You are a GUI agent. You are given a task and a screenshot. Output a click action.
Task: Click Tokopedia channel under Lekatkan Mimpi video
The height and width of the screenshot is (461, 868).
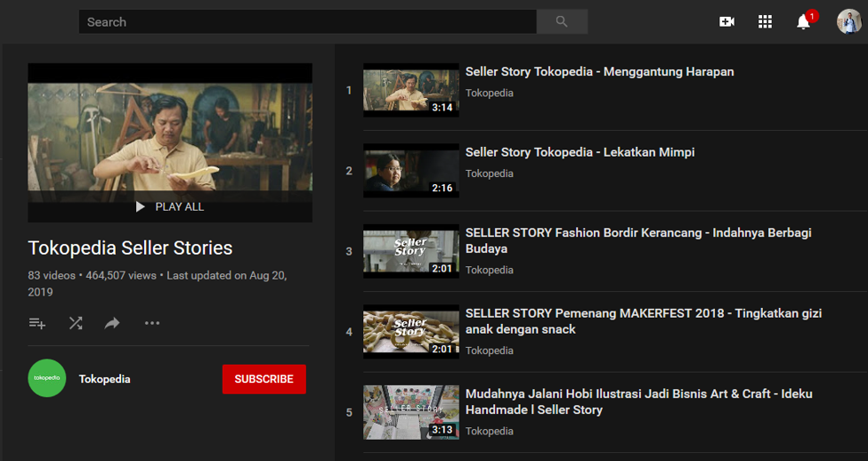click(x=489, y=174)
